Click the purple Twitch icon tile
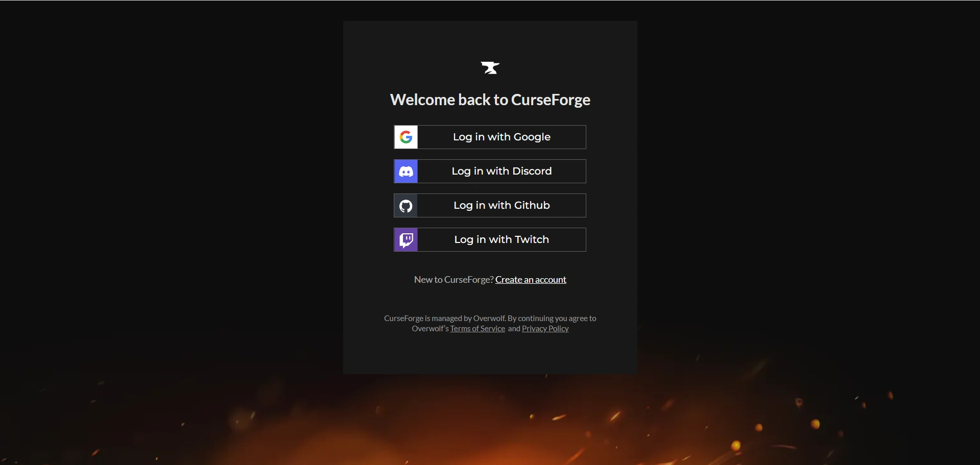Viewport: 980px width, 465px height. click(x=405, y=239)
